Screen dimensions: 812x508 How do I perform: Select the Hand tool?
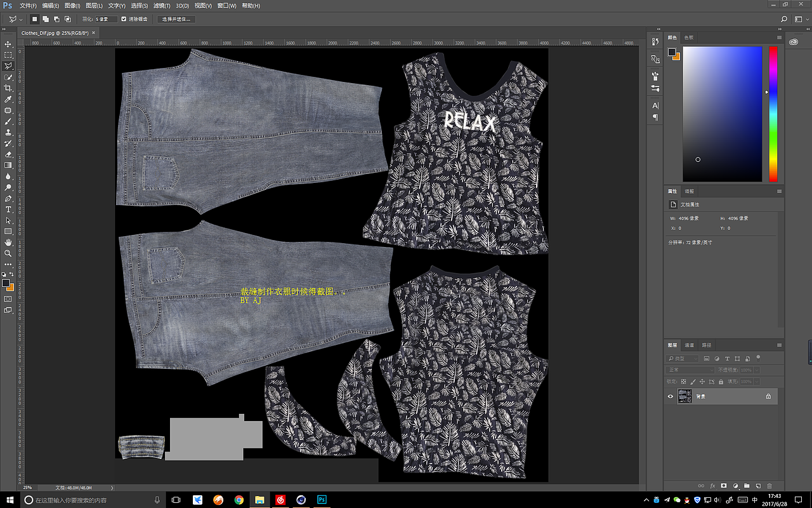[8, 243]
